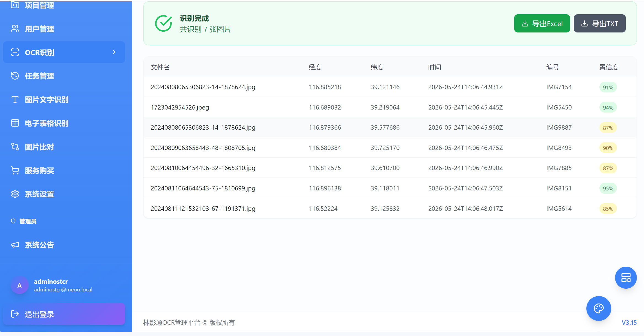The width and height of the screenshot is (644, 336).
Task: Click the 纬度 column header
Action: [377, 67]
